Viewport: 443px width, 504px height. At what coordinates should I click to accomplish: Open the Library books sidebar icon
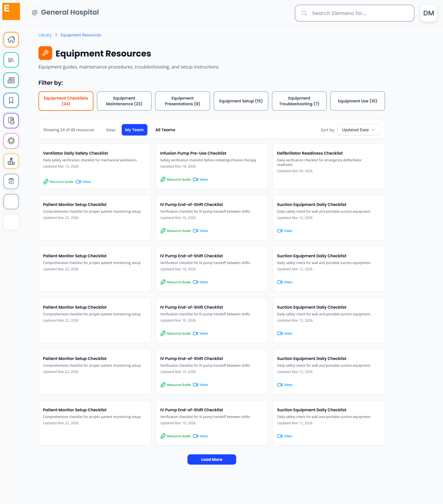[11, 60]
